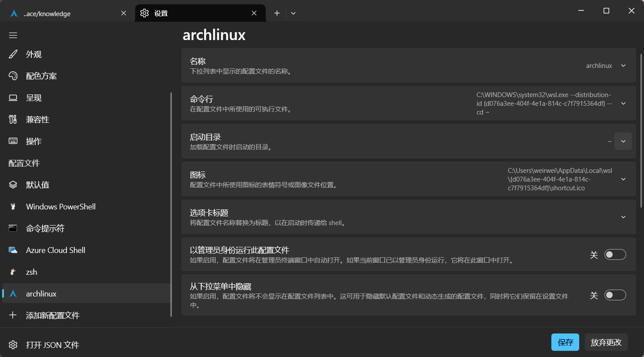This screenshot has height=357, width=644.
Task: Click the hamburger navigation menu icon
Action: pos(13,35)
